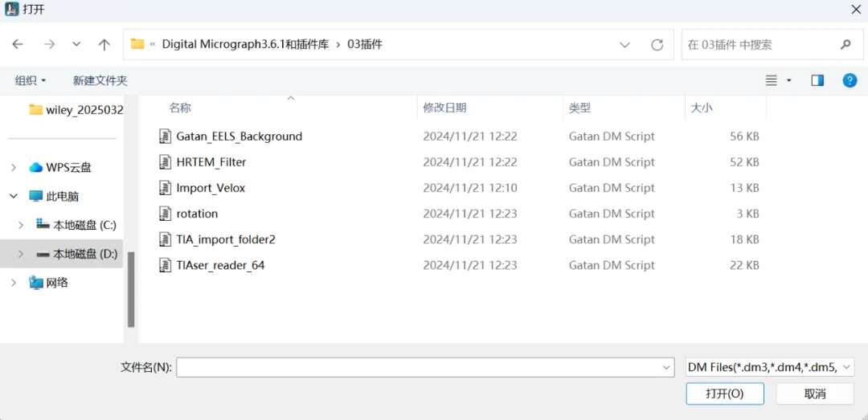Click the folder icon in the address bar
Viewport: 868px width, 420px height.
click(x=137, y=44)
